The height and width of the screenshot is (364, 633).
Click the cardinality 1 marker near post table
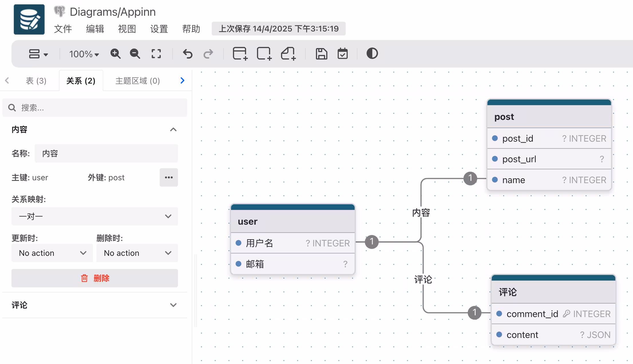click(470, 178)
